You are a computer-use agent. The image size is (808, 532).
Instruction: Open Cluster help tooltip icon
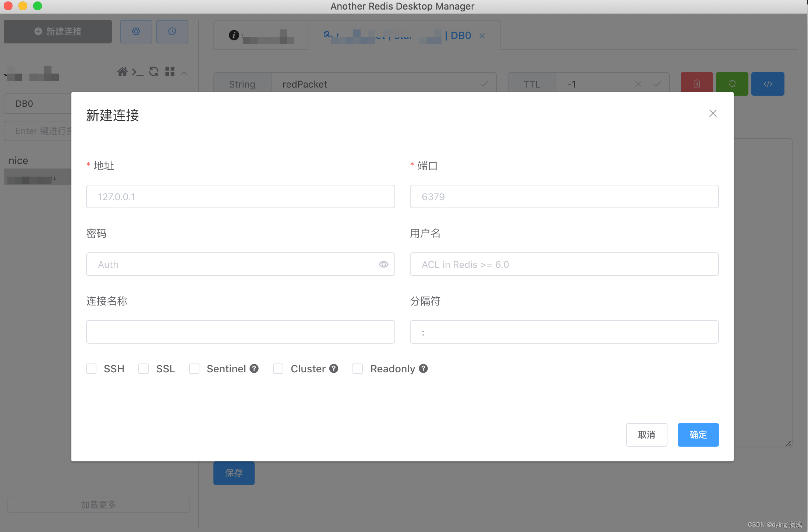click(334, 368)
